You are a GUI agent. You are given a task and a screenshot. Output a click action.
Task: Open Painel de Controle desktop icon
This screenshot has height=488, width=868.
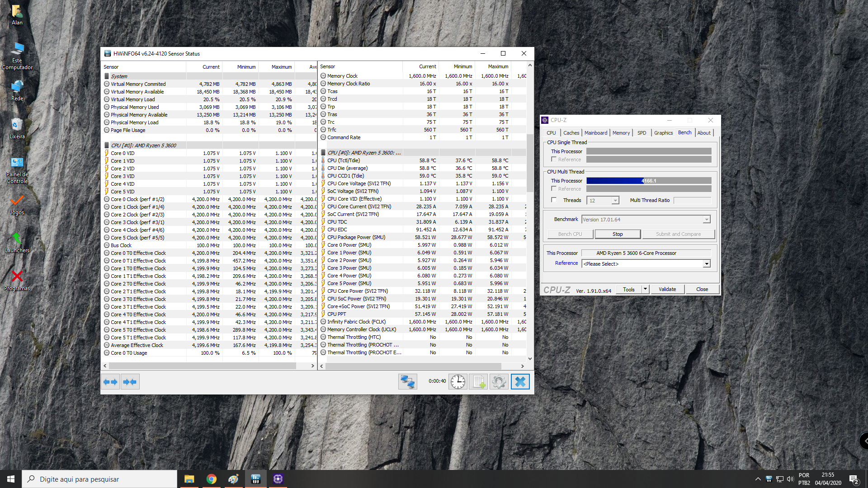(x=17, y=170)
